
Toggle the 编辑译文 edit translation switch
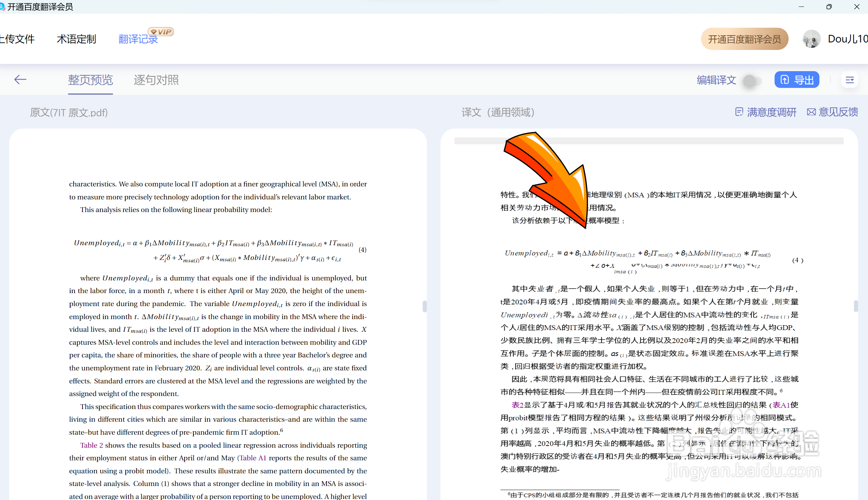tap(752, 81)
